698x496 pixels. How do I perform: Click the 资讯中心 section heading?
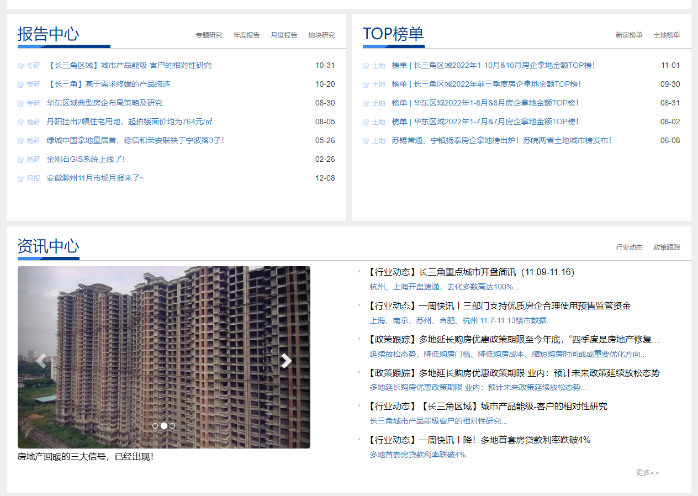point(48,246)
